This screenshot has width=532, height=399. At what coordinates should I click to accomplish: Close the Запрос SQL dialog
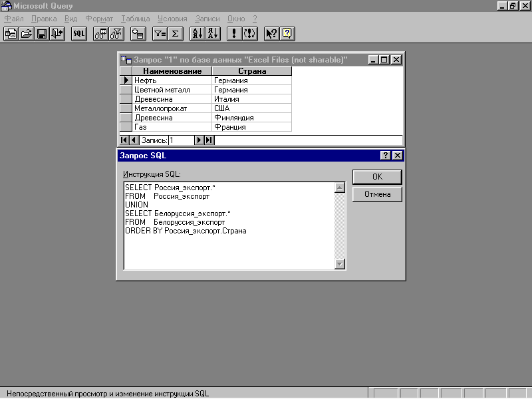click(397, 156)
